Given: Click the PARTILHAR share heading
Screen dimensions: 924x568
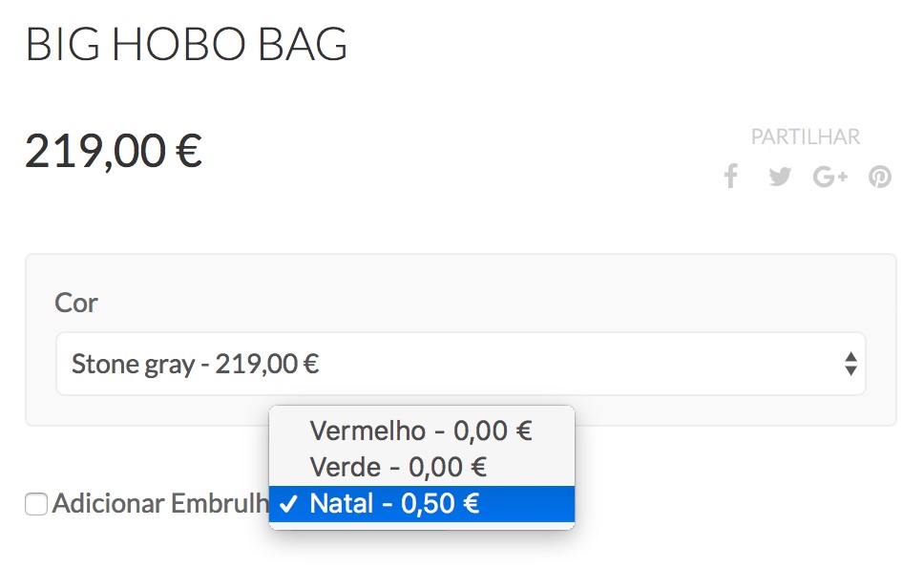Looking at the screenshot, I should point(805,137).
